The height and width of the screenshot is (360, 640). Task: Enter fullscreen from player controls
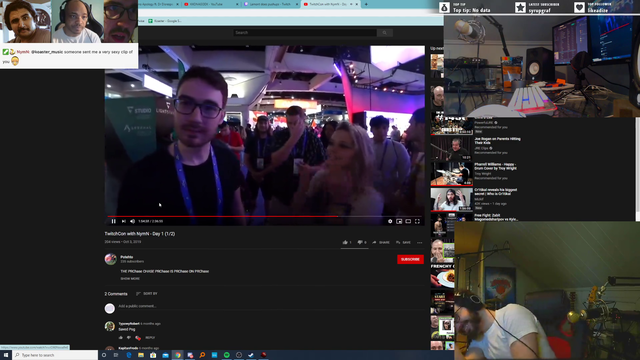point(417,221)
